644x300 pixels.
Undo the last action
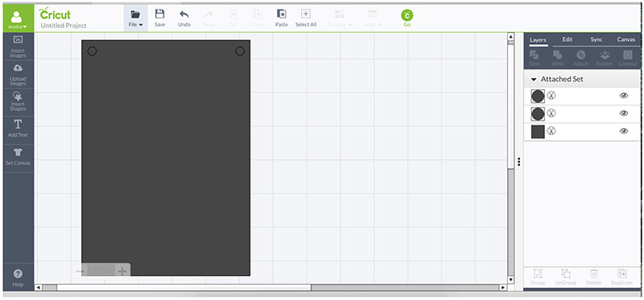(184, 18)
